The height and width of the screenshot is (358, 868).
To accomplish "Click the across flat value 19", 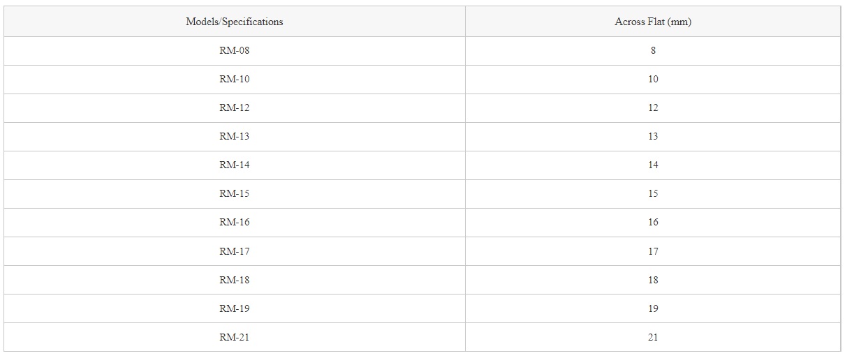I will 653,308.
